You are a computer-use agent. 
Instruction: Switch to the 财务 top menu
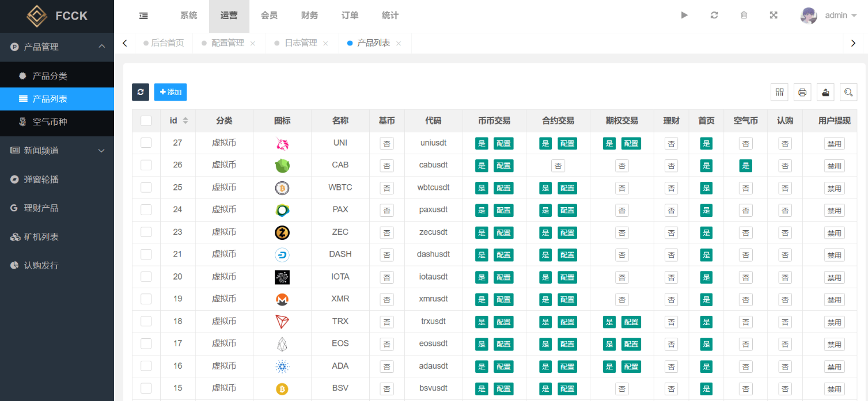(x=309, y=16)
